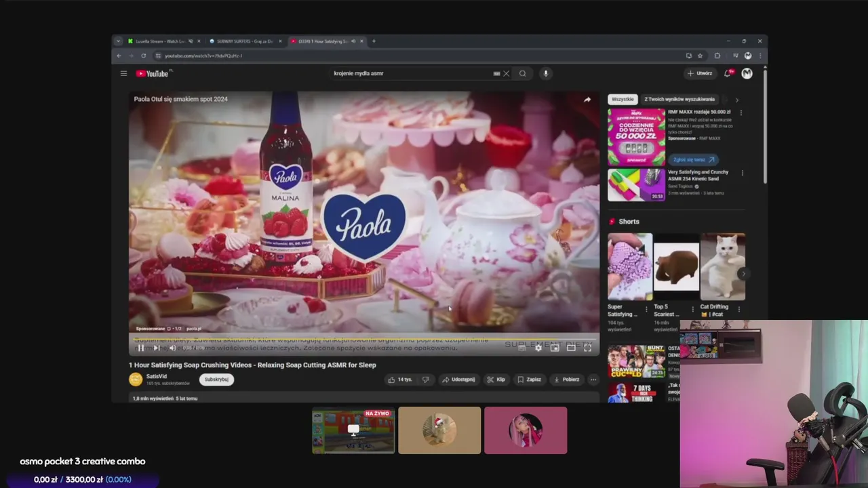Select the 1 Hour Satisfying browser tab

pos(328,41)
